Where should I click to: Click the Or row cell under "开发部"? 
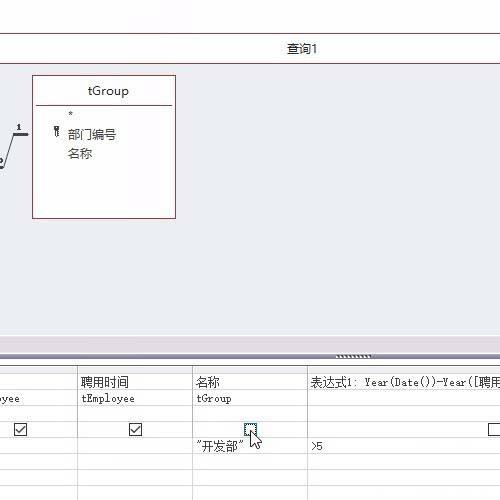250,462
